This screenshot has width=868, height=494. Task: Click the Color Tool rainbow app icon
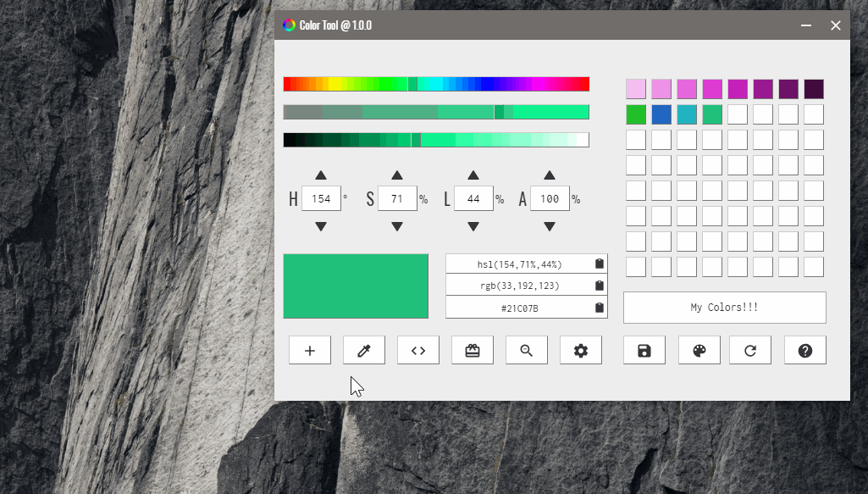289,25
